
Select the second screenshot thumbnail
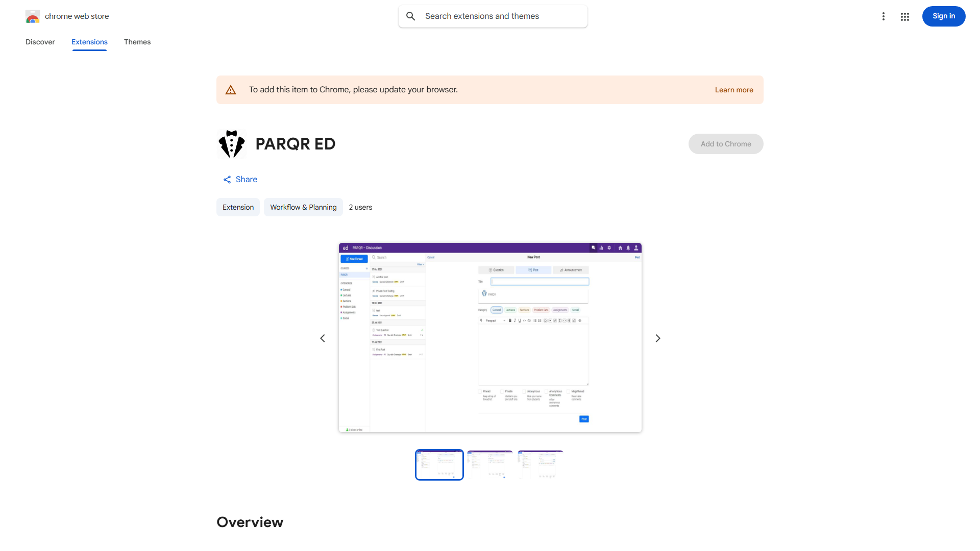[490, 464]
